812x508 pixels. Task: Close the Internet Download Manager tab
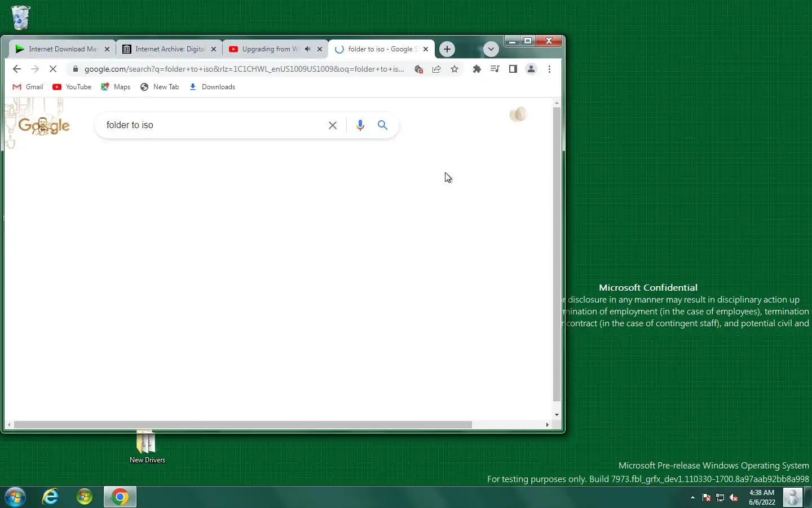tap(107, 49)
